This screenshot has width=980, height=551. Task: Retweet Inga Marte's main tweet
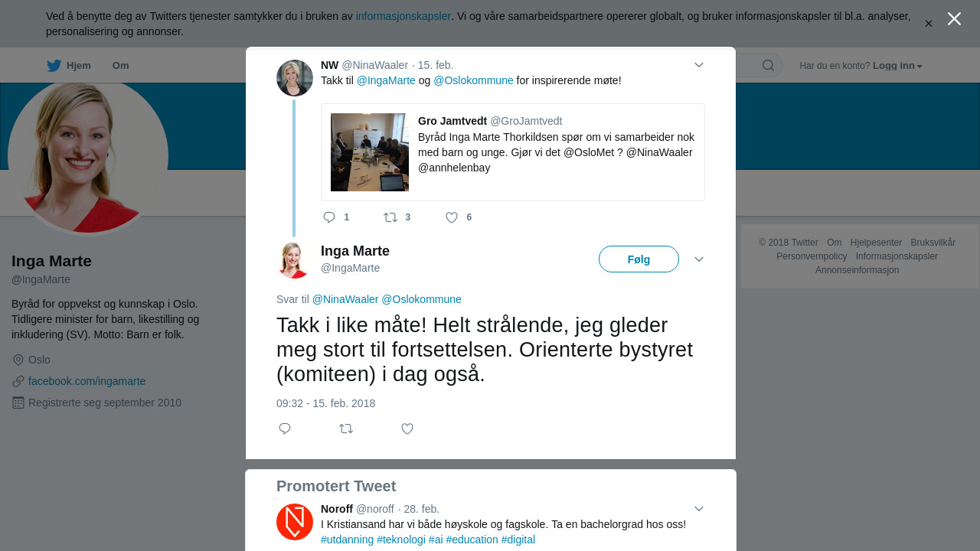346,429
